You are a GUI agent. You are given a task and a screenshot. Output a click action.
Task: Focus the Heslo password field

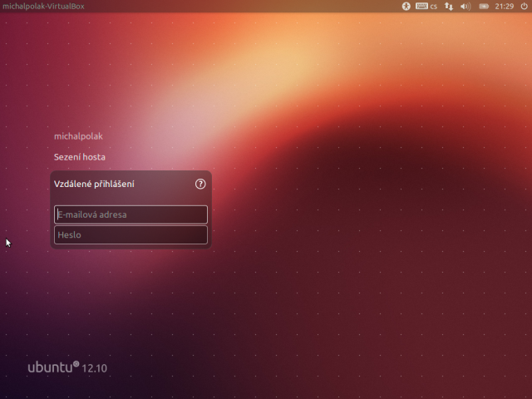tap(131, 234)
